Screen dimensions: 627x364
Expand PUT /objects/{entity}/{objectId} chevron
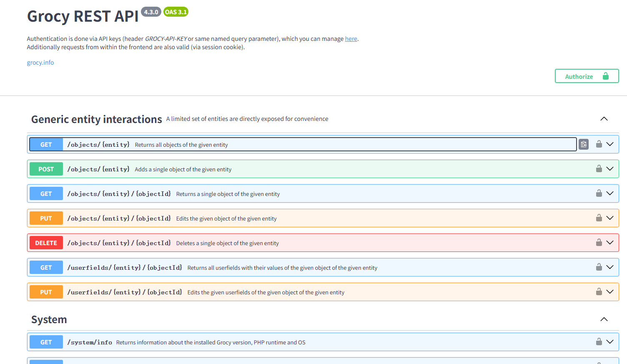tap(610, 218)
